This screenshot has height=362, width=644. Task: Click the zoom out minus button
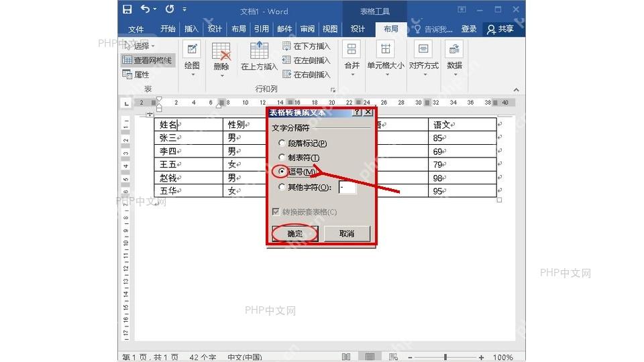[410, 357]
